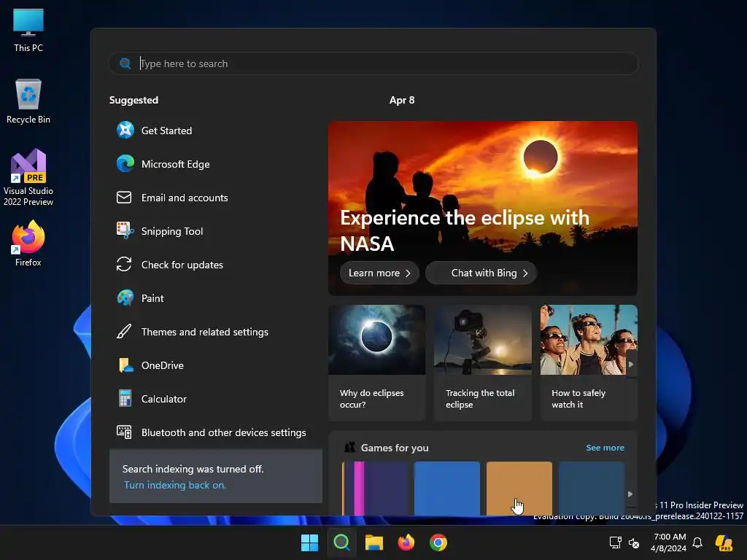Click the Search icon on taskbar
Screen dimensions: 747x560
click(341, 542)
